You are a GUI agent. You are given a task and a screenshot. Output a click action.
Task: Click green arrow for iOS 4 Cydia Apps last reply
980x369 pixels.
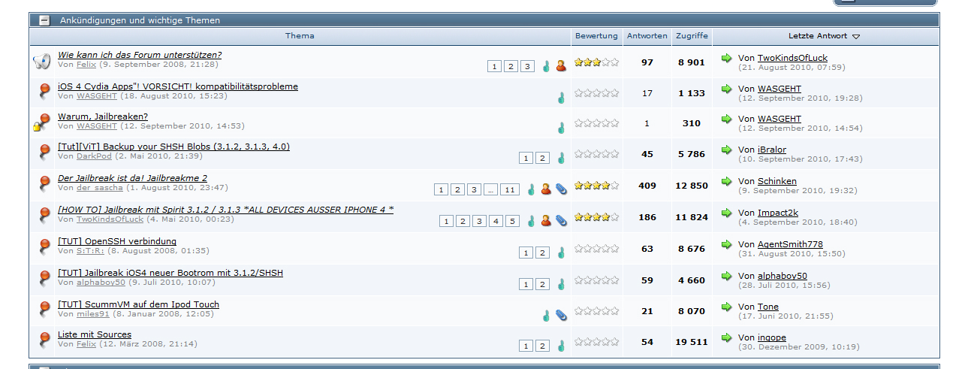click(x=726, y=89)
